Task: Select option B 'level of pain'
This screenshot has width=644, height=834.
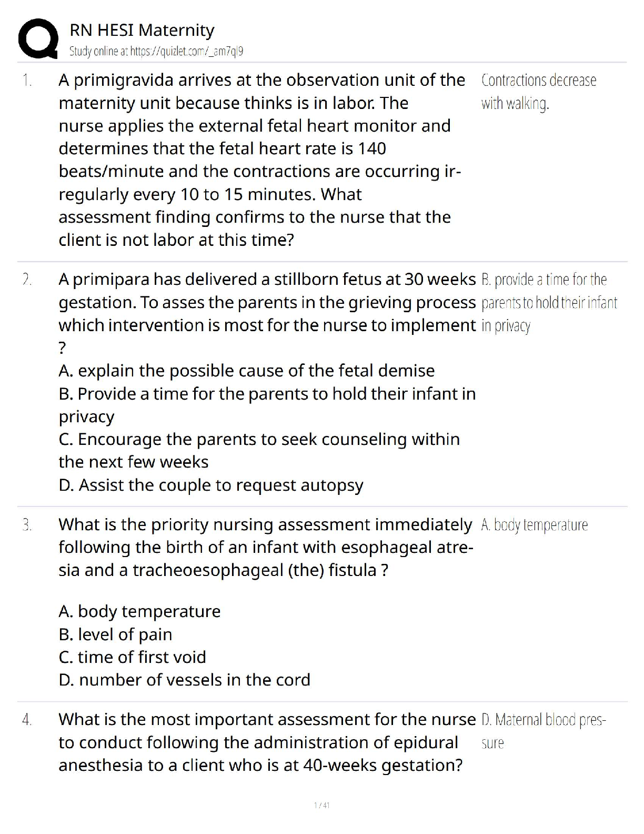Action: [116, 634]
